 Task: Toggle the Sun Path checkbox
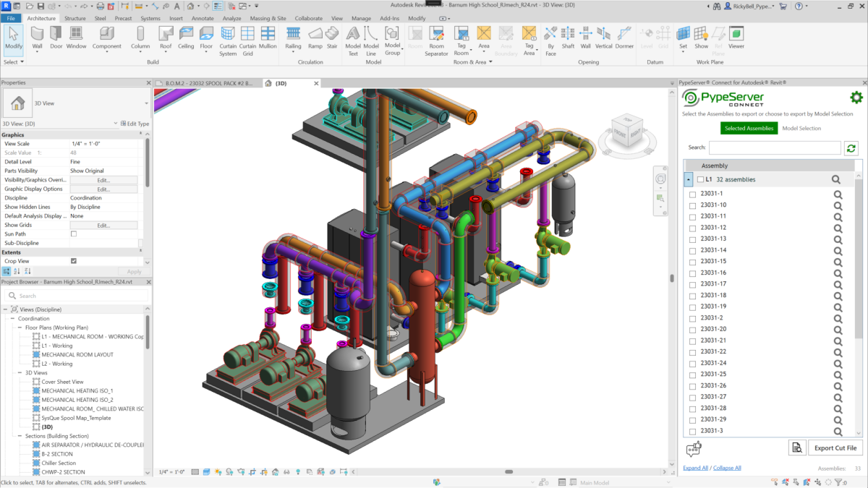74,234
